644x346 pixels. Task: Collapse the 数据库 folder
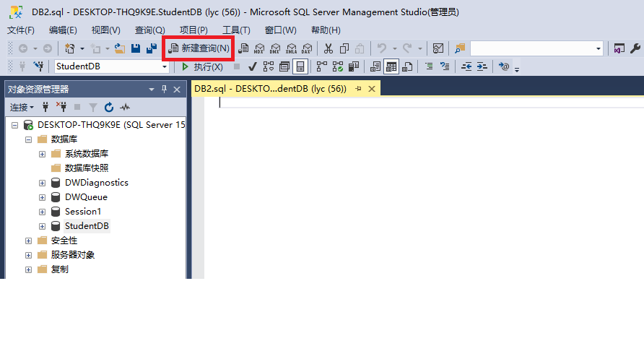28,139
